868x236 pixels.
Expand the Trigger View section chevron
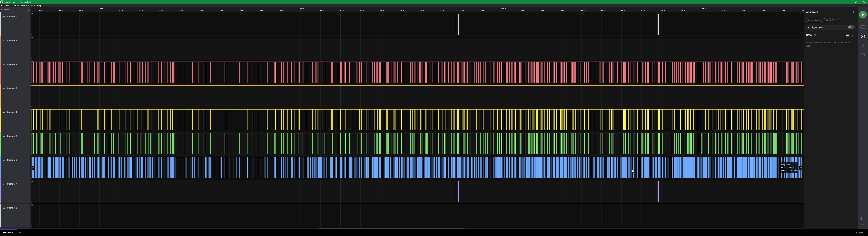pyautogui.click(x=808, y=27)
